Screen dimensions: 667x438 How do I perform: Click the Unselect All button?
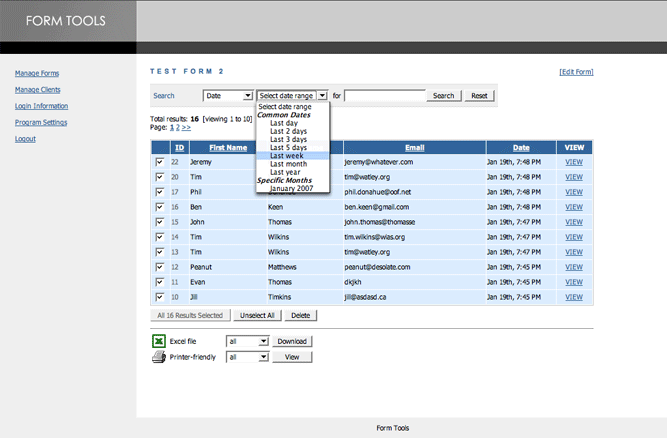257,315
